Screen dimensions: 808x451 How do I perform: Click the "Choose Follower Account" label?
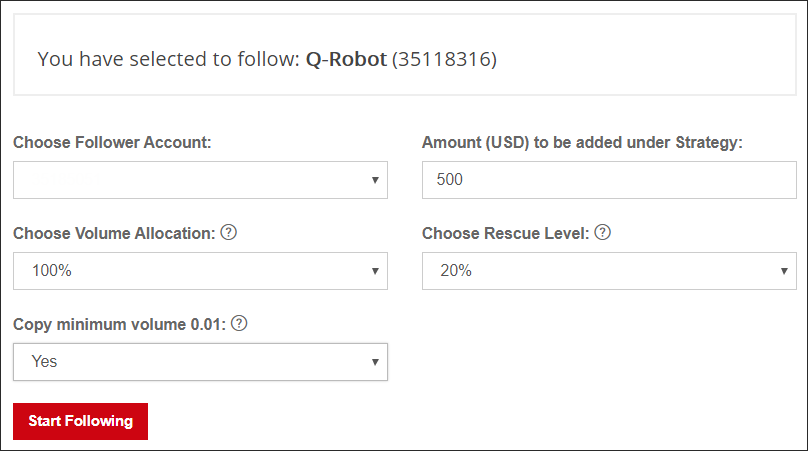pyautogui.click(x=112, y=143)
